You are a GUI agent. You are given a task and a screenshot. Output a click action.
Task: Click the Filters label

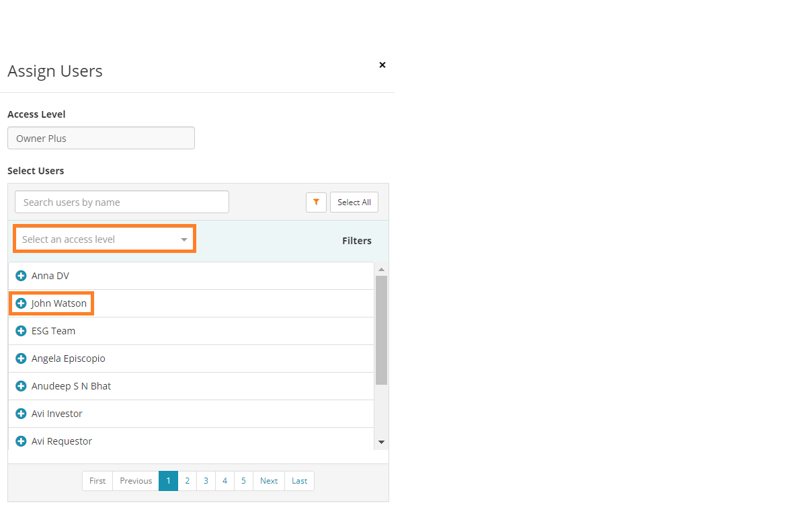(357, 241)
